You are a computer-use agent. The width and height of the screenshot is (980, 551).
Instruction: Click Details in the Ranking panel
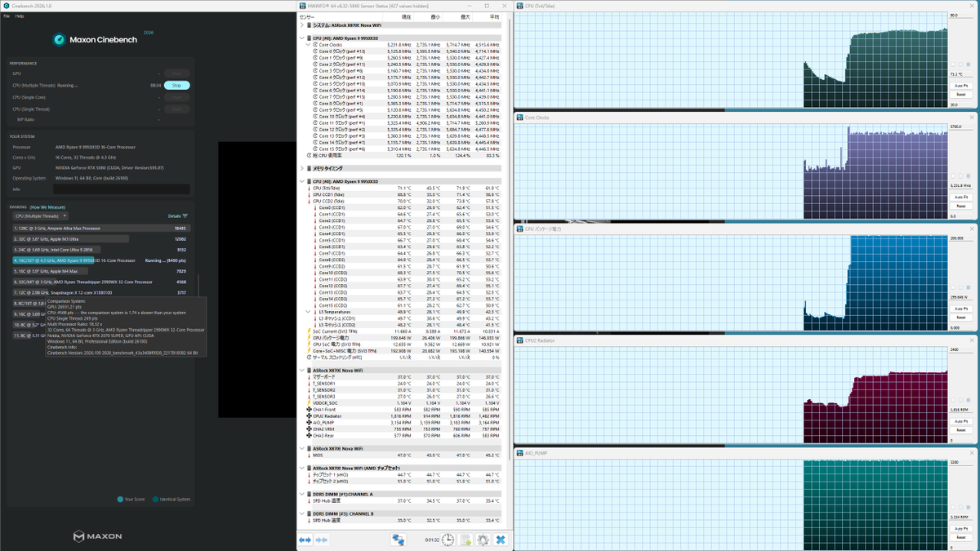point(173,216)
